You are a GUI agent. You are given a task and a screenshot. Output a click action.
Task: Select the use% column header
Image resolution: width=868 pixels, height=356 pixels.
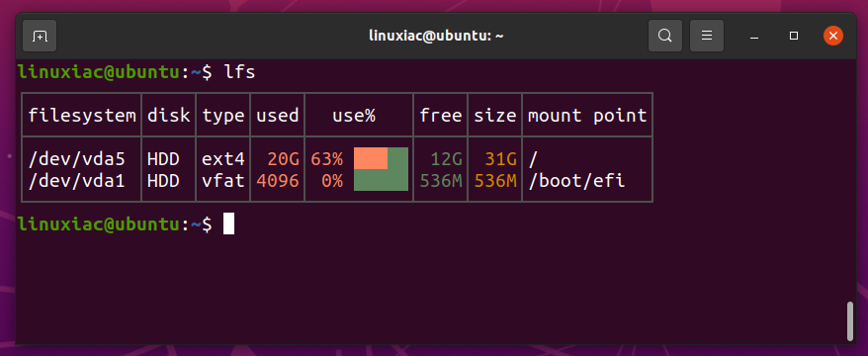(354, 115)
